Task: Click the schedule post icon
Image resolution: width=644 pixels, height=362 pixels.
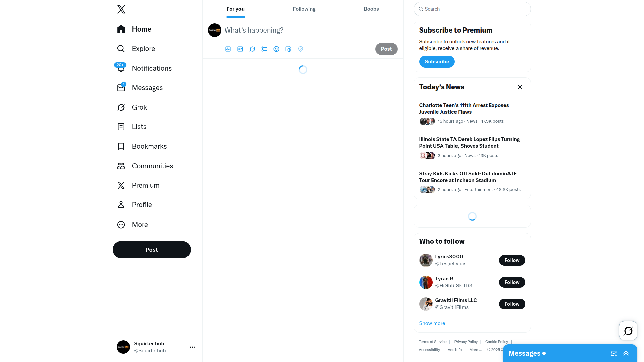Action: tap(288, 49)
